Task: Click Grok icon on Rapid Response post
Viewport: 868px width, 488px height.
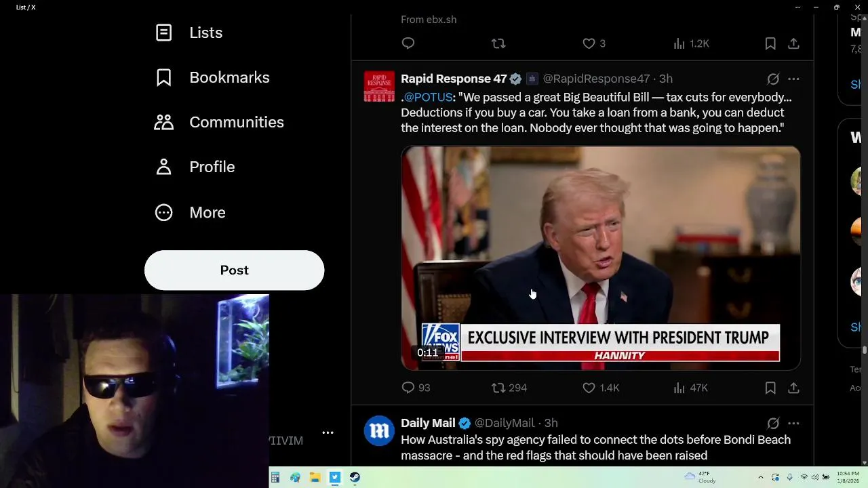Action: click(773, 79)
